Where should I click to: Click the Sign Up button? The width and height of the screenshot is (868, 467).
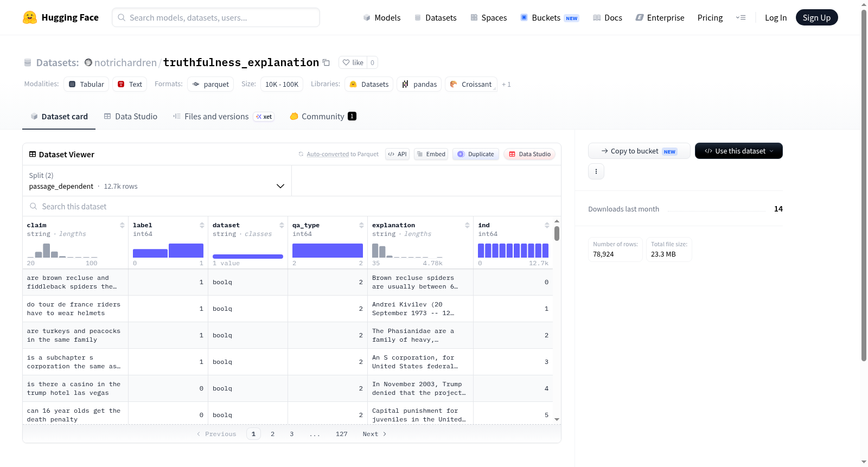coord(816,17)
